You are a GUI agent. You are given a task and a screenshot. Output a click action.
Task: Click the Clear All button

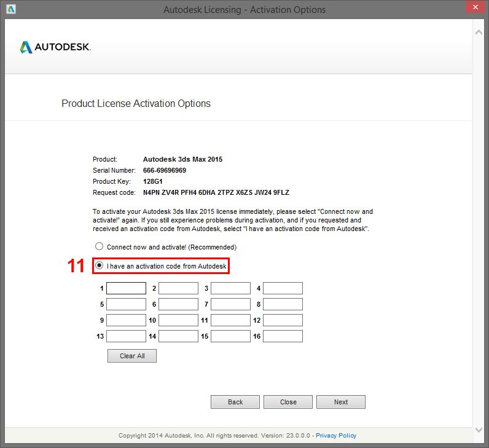(132, 356)
